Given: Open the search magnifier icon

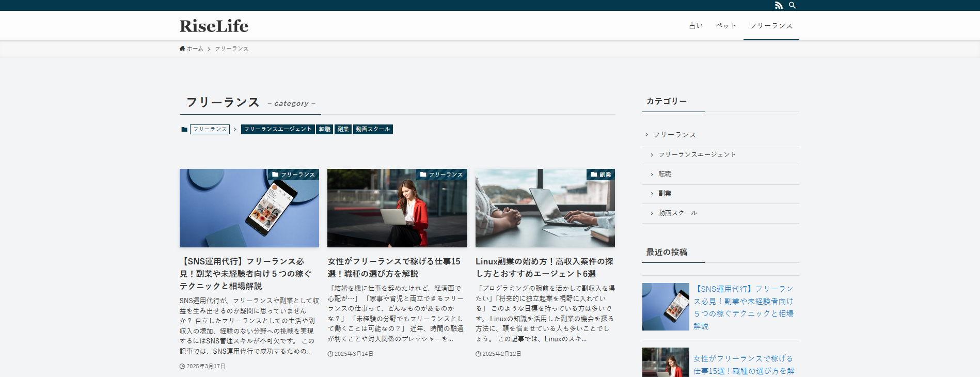Looking at the screenshot, I should 792,5.
